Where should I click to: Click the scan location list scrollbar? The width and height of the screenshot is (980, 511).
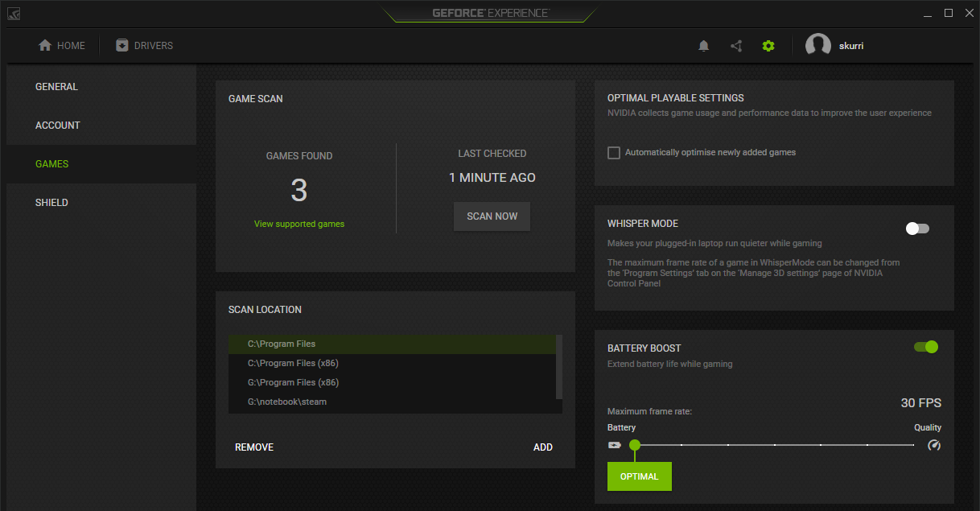pos(559,367)
